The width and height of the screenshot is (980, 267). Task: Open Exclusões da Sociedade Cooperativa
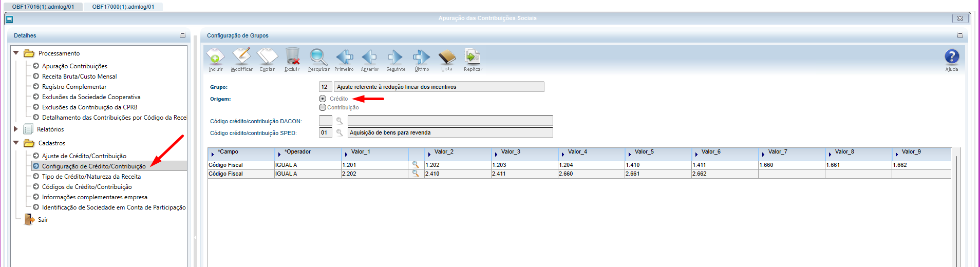91,97
